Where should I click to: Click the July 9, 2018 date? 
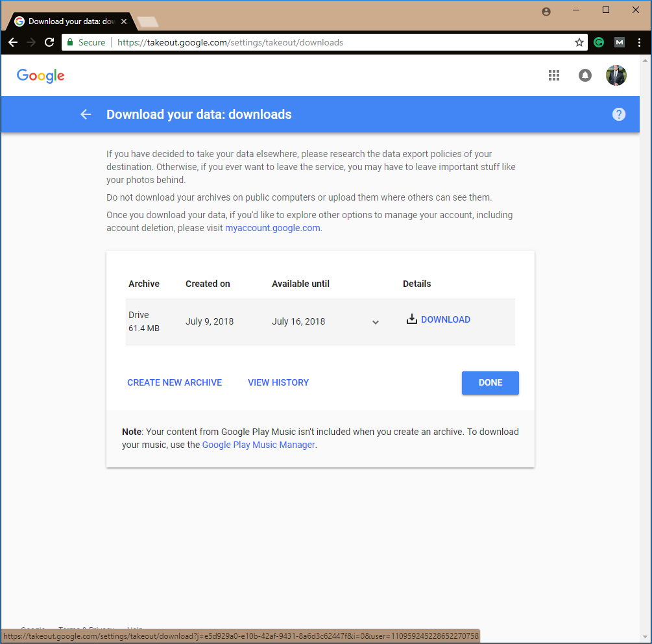(x=210, y=321)
